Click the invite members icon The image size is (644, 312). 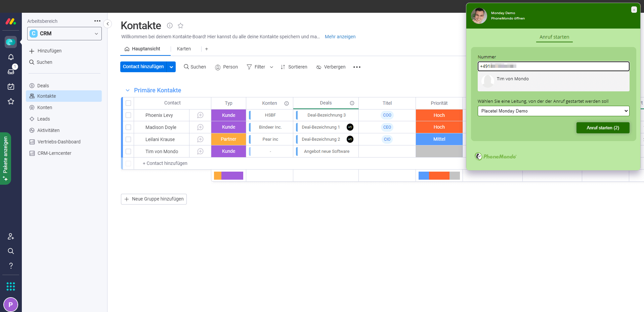tap(11, 236)
